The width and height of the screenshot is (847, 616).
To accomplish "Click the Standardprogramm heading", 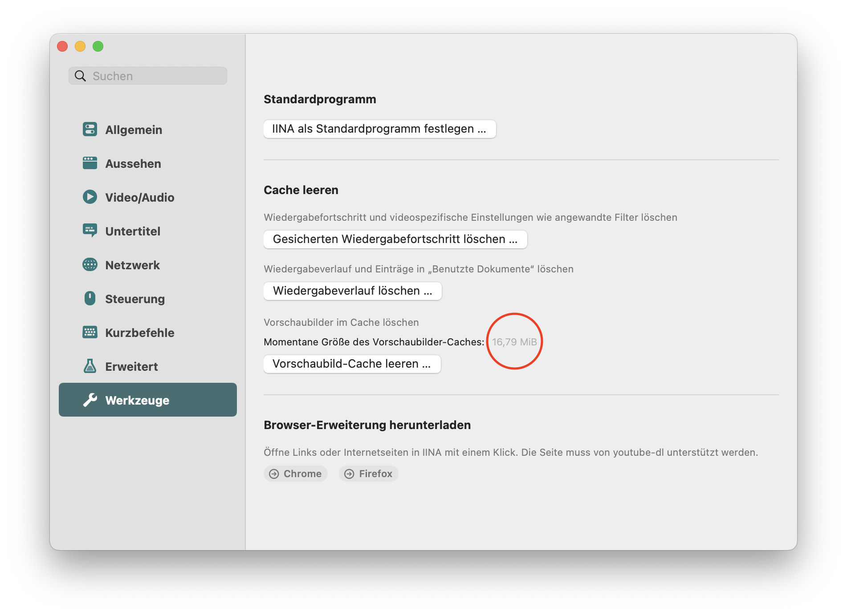I will 320,99.
